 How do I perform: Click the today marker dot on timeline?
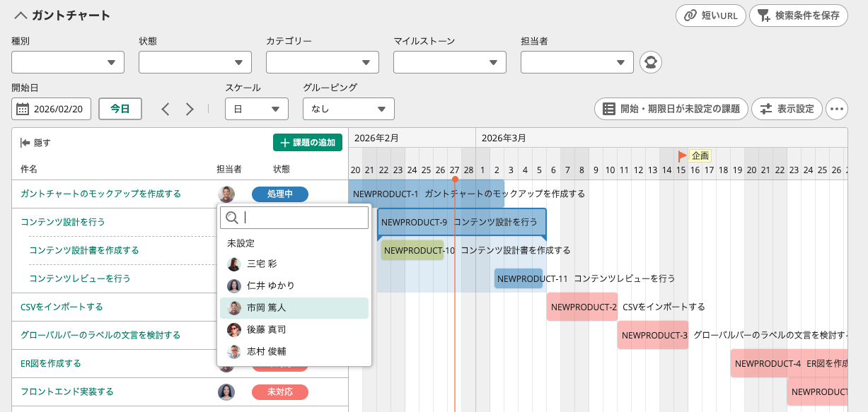point(455,179)
